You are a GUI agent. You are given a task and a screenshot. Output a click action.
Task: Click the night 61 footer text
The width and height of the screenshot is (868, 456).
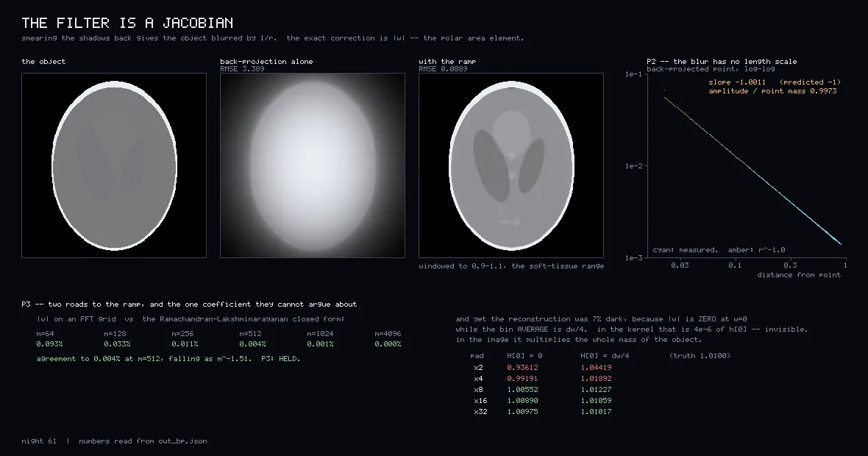39,441
